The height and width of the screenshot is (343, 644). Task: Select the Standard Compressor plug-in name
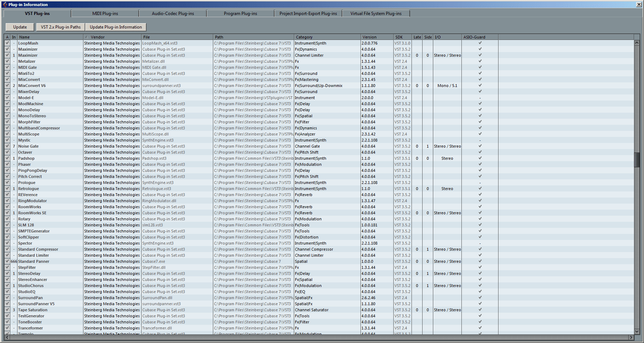(x=38, y=249)
